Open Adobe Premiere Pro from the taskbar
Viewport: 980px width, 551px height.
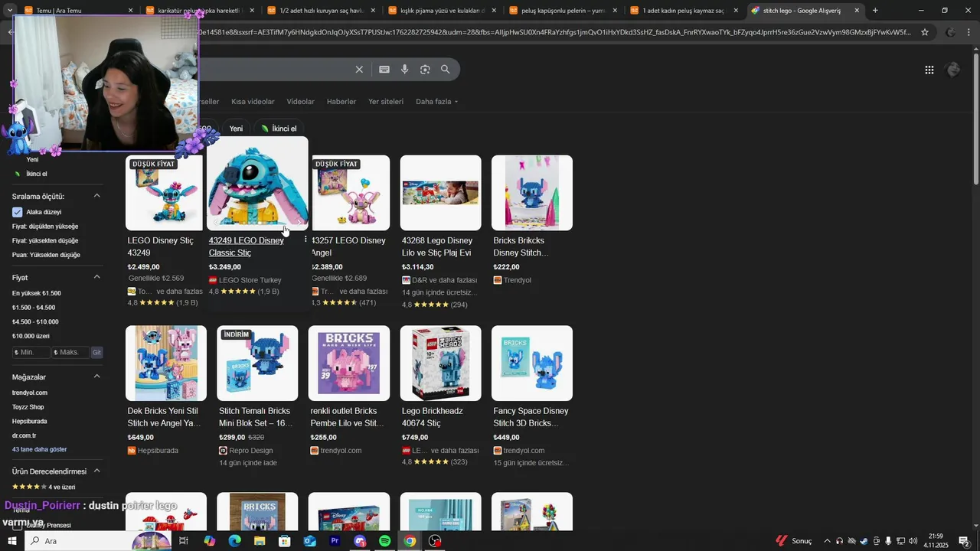click(335, 541)
